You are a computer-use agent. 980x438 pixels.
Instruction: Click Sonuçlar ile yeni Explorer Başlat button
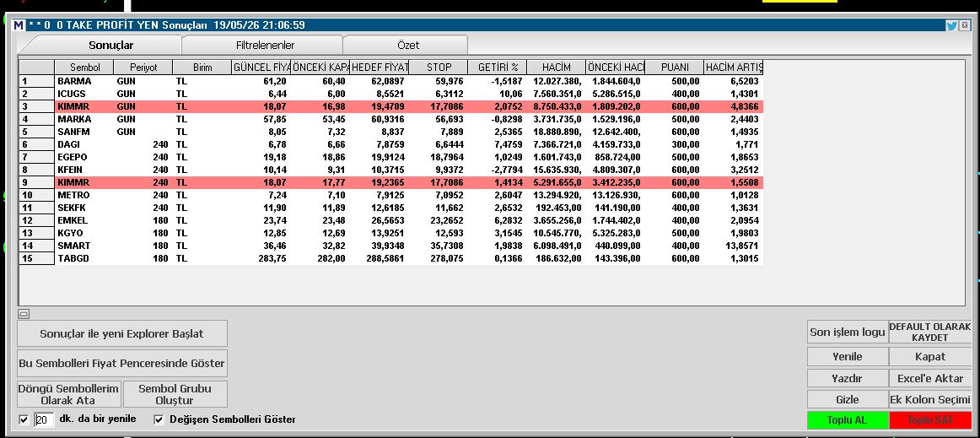coord(122,333)
